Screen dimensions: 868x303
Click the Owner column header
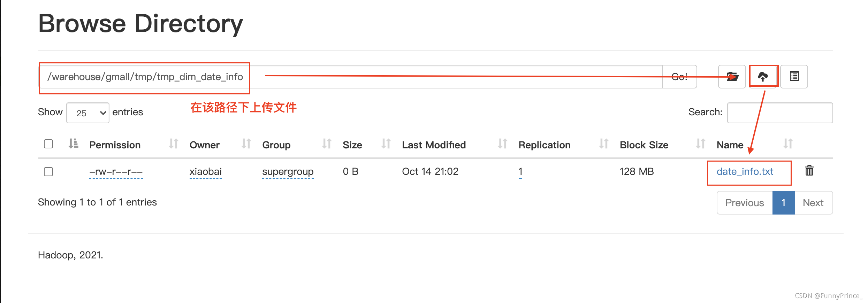205,145
